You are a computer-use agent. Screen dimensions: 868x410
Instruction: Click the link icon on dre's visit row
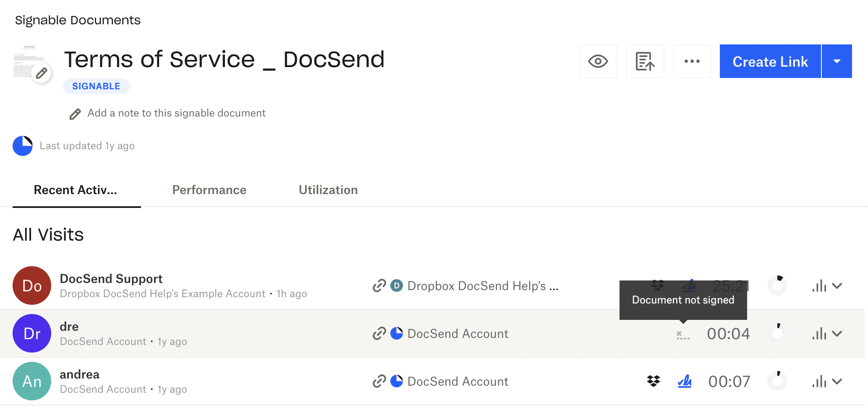point(379,333)
